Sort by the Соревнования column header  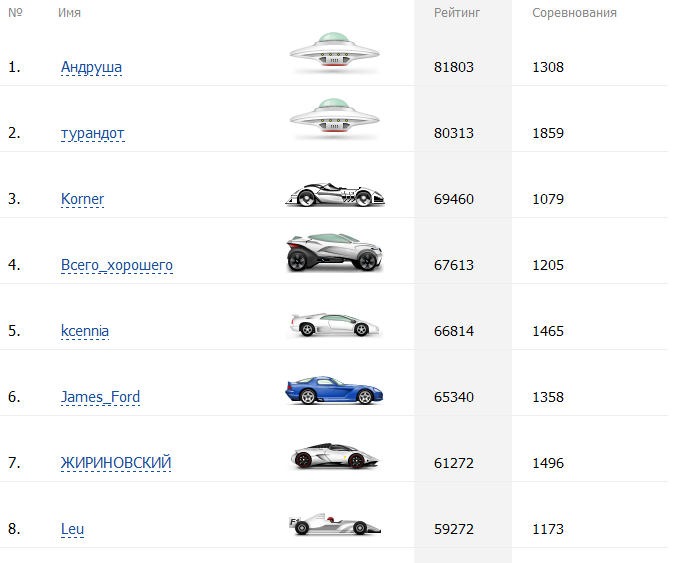coord(574,13)
